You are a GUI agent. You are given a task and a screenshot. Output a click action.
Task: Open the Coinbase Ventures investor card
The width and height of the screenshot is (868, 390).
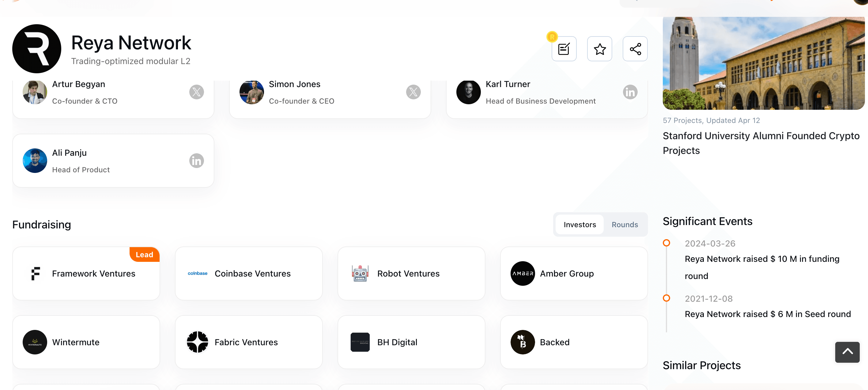click(x=249, y=273)
